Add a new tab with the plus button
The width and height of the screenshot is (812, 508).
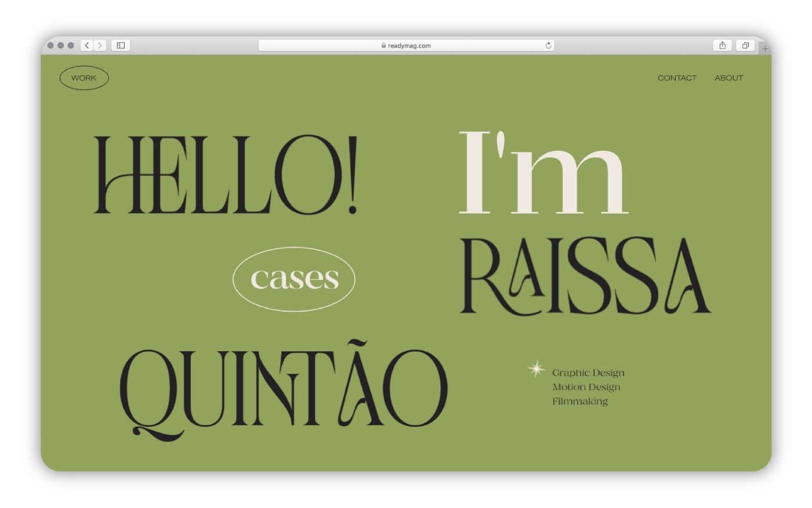(765, 49)
